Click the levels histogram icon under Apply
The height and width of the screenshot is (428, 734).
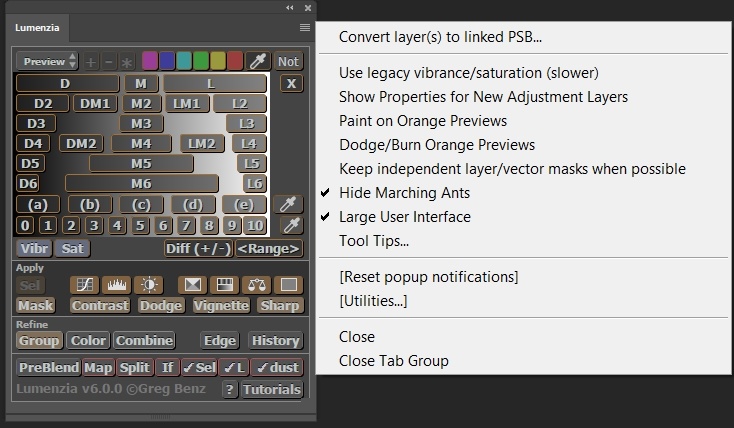117,285
